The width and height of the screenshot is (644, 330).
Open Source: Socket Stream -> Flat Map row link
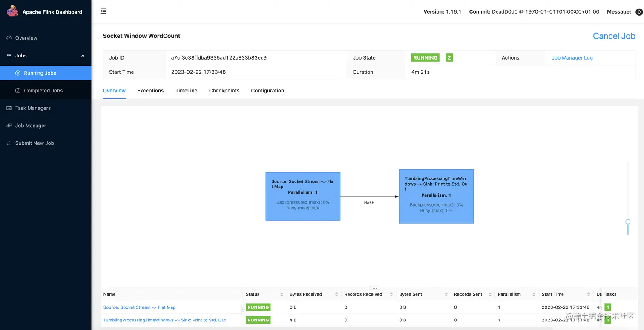pyautogui.click(x=139, y=307)
